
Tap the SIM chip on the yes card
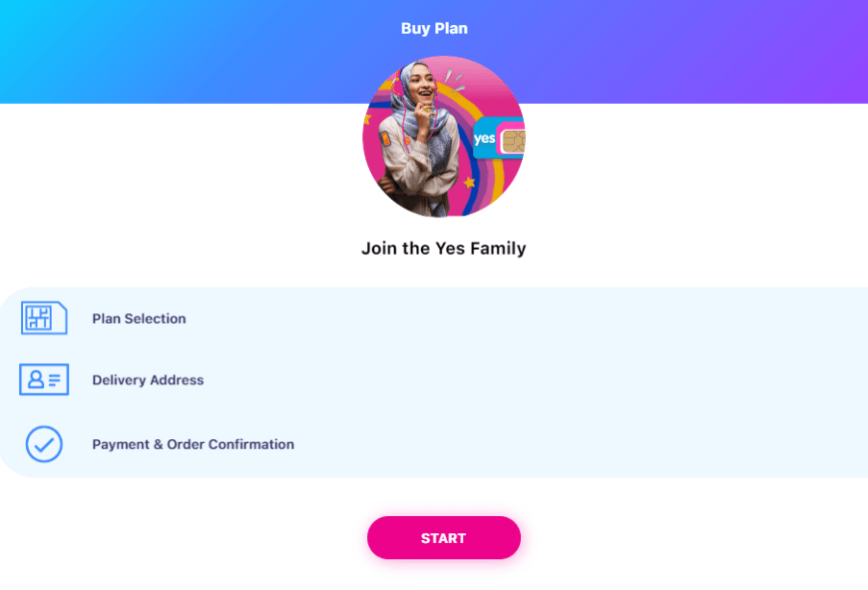(x=513, y=141)
